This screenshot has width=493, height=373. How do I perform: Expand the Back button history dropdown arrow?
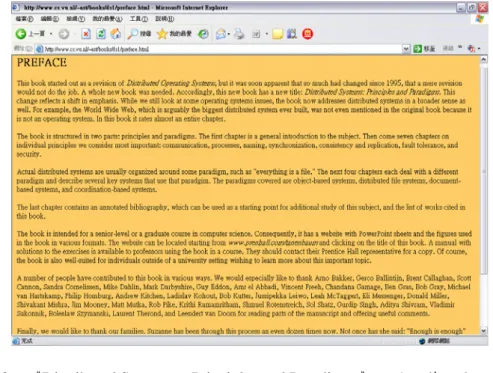tap(51, 34)
